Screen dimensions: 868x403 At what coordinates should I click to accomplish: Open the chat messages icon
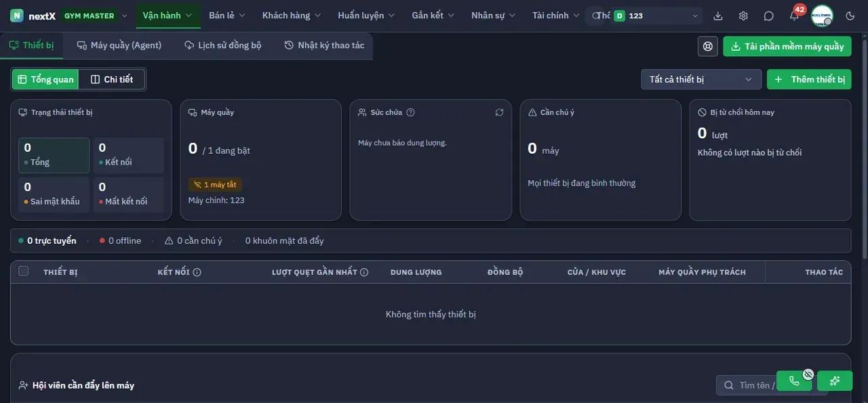pos(768,16)
